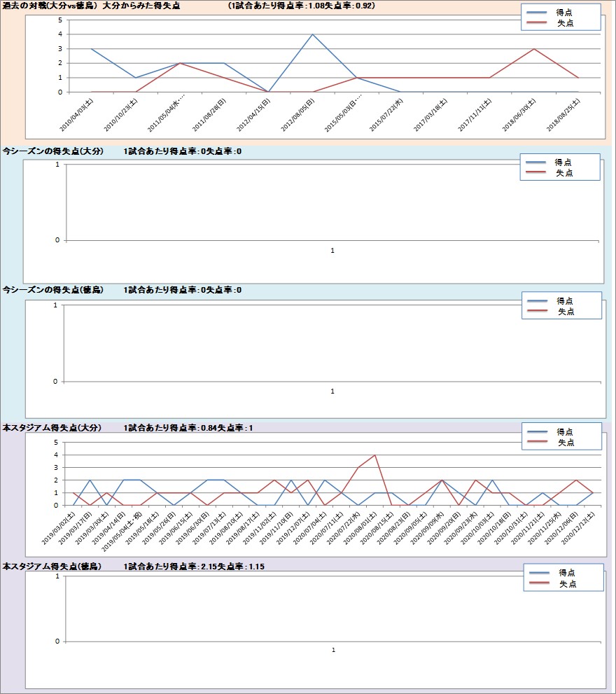Click the blue line swatch in 本スタジアム 大分 legend
616x694 pixels.
(538, 431)
